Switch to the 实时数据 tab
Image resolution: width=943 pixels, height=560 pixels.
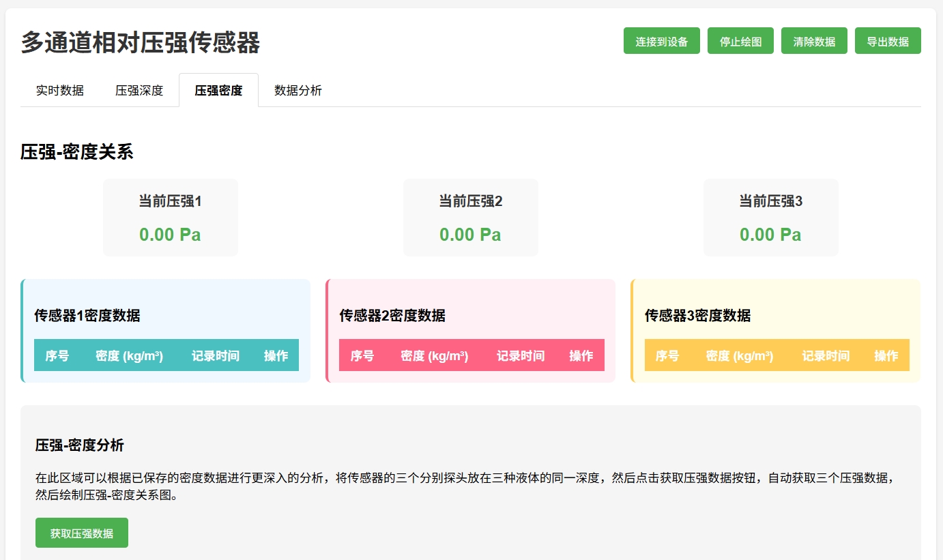coord(60,90)
